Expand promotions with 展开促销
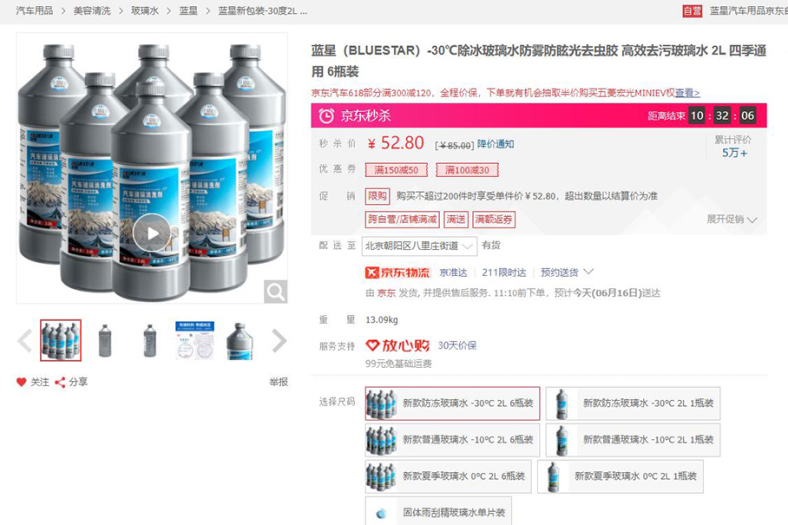The width and height of the screenshot is (788, 525). pyautogui.click(x=732, y=219)
